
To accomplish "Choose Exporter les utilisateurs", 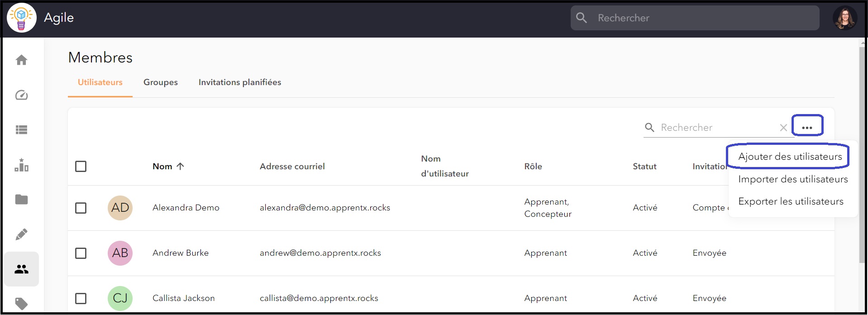I will pyautogui.click(x=791, y=201).
